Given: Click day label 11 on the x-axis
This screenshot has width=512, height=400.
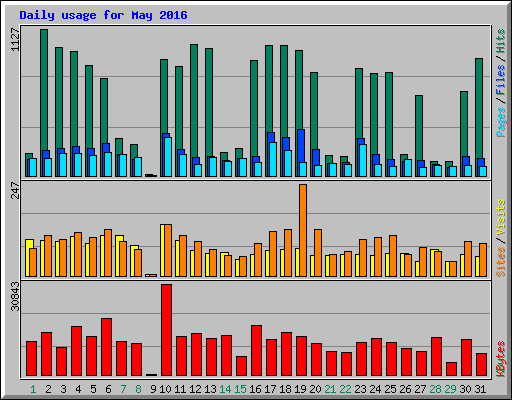Looking at the screenshot, I should tap(180, 389).
